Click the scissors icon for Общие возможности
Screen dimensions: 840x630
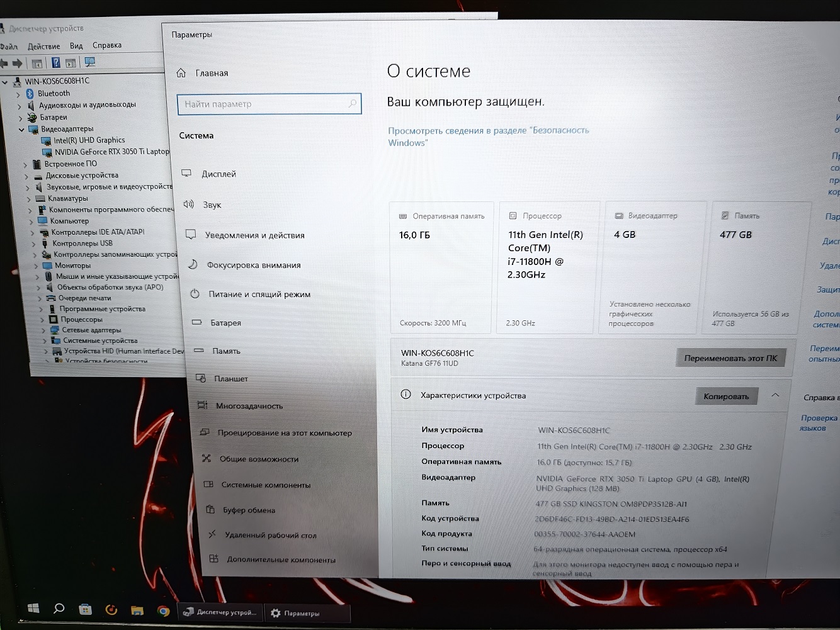tap(207, 458)
